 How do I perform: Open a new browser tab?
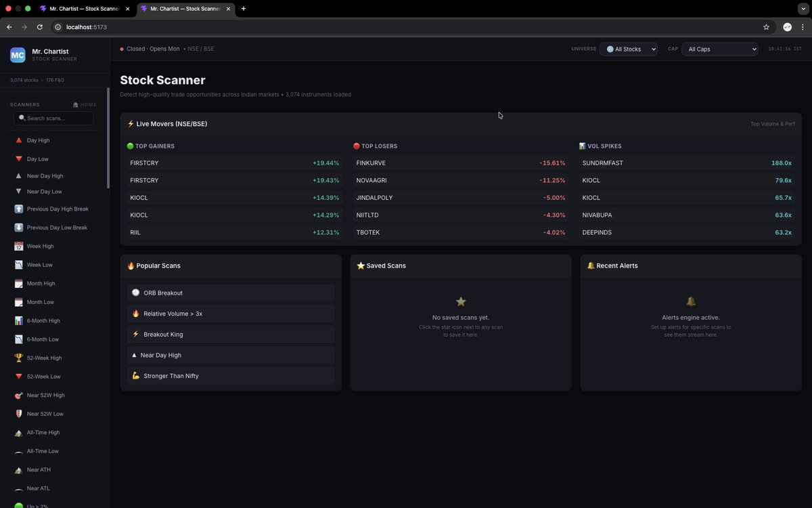pyautogui.click(x=244, y=9)
